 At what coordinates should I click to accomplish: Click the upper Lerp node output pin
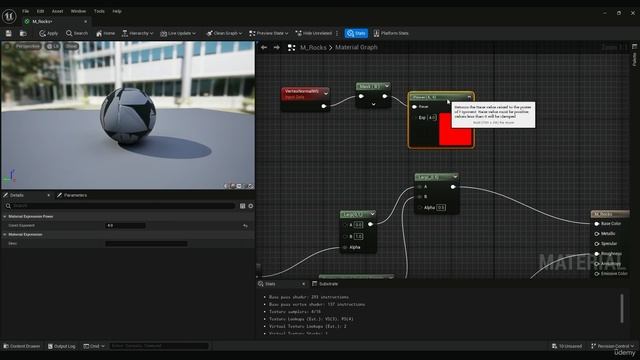tap(453, 187)
